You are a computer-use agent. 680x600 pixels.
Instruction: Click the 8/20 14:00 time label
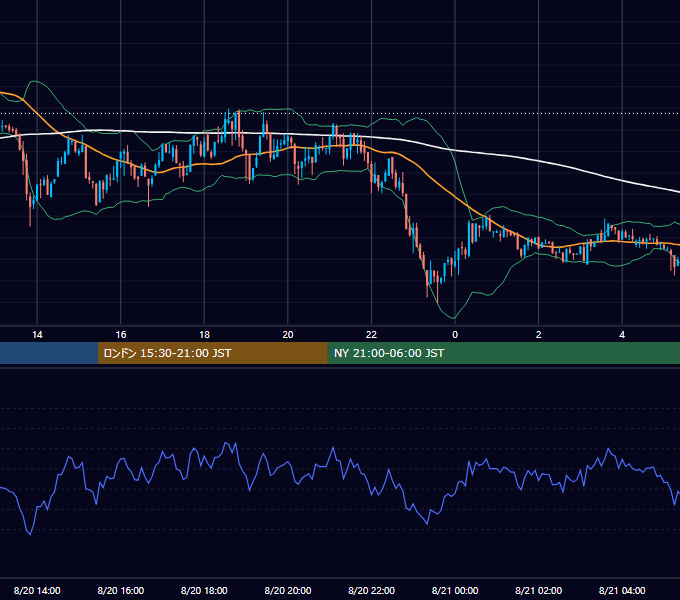(37, 590)
